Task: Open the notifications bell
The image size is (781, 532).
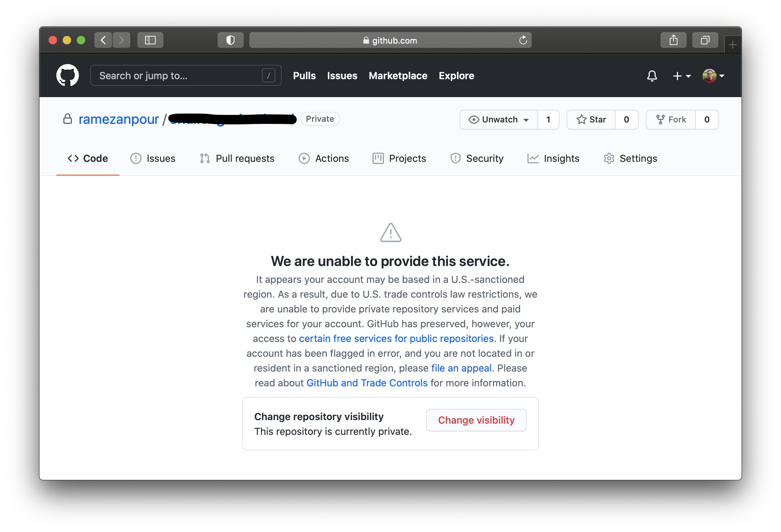Action: (652, 76)
